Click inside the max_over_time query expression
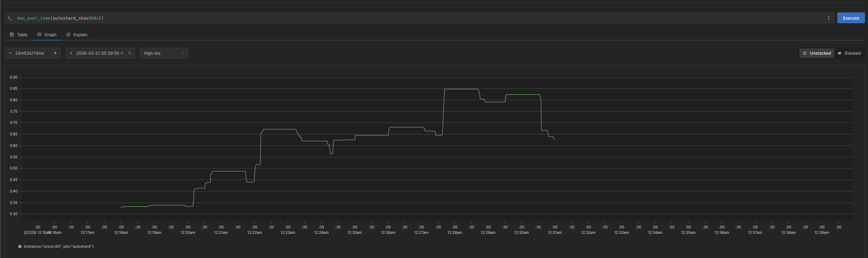This screenshot has width=868, height=258. (x=61, y=18)
